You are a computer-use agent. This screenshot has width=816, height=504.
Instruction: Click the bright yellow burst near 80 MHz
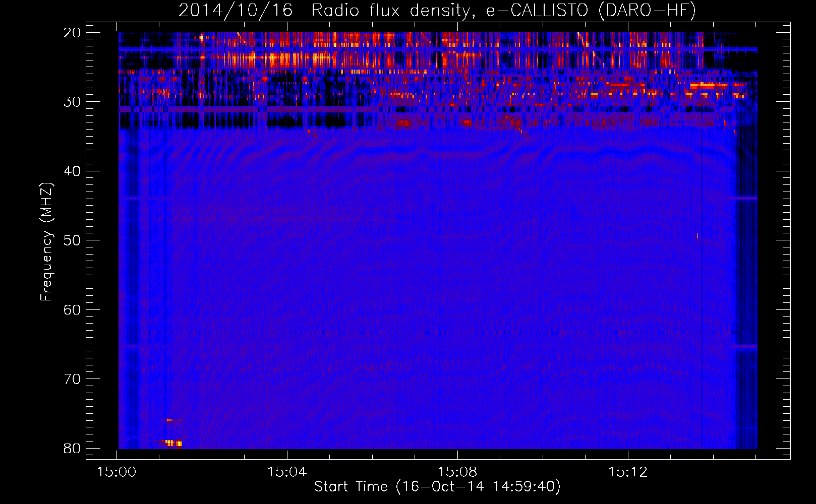tap(173, 444)
